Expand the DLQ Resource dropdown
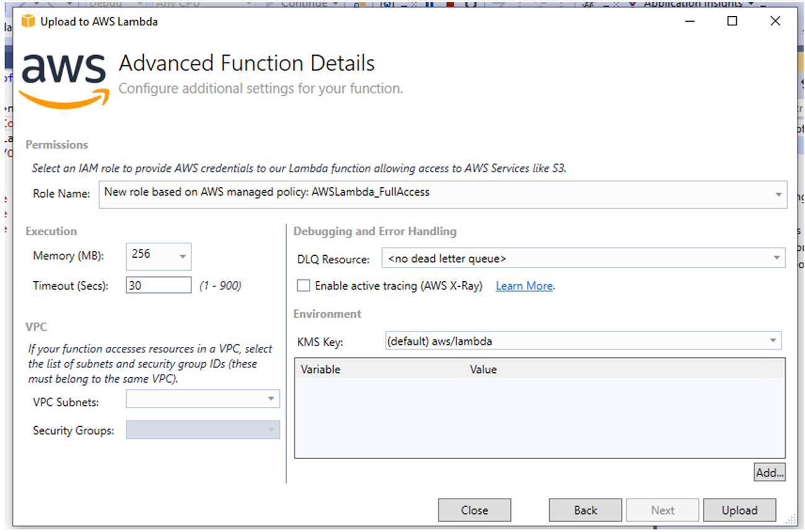This screenshot has width=805, height=532. tap(583, 258)
